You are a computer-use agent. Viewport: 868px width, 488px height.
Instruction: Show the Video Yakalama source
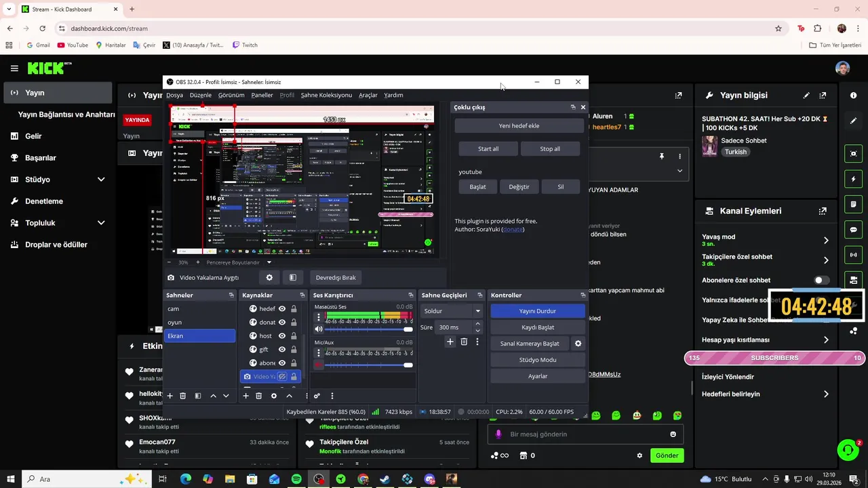(282, 377)
